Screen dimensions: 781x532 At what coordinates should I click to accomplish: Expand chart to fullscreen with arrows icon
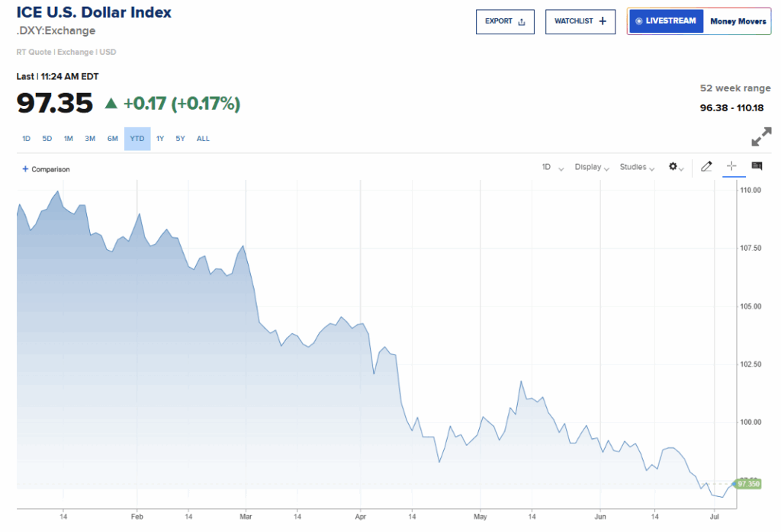[760, 137]
